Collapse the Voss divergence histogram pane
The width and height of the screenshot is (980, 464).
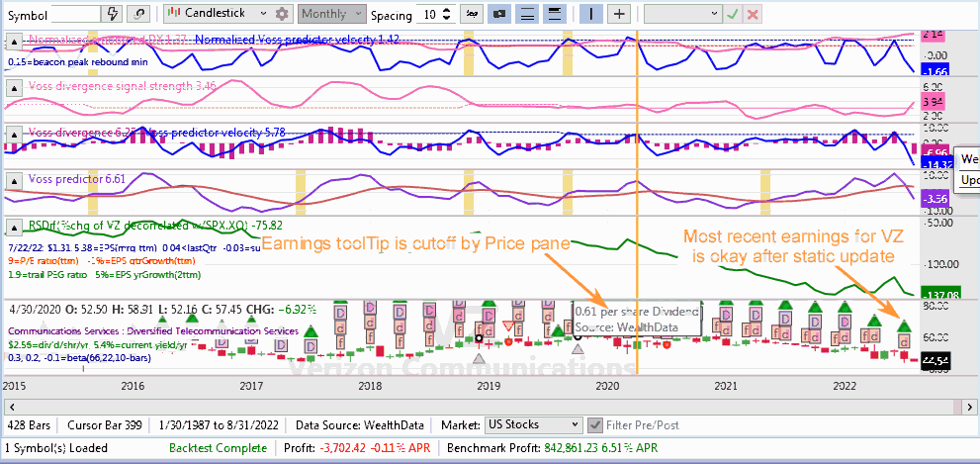click(x=14, y=136)
